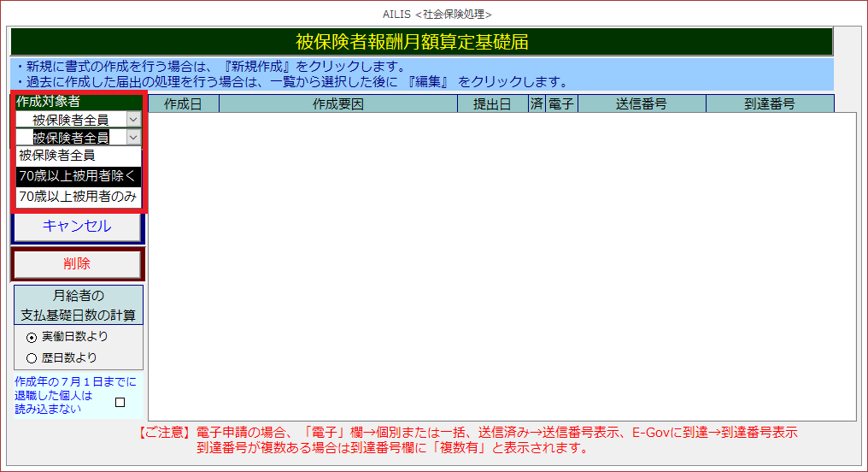Click the 作成要因 column header

point(337,104)
